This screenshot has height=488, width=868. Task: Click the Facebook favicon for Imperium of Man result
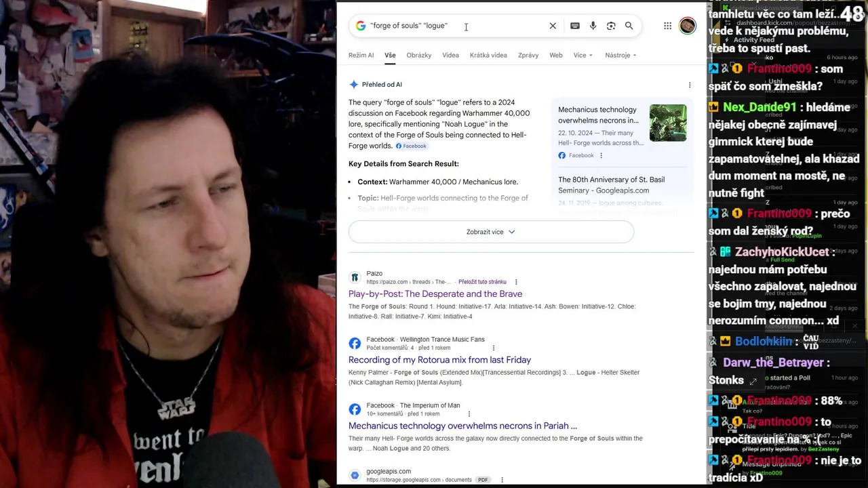[355, 409]
